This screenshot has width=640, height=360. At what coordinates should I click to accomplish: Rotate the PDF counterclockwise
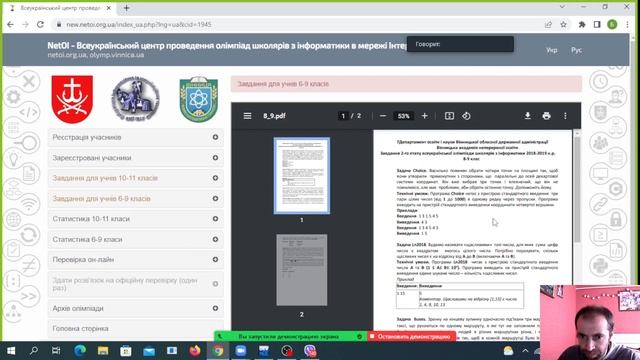(x=467, y=116)
